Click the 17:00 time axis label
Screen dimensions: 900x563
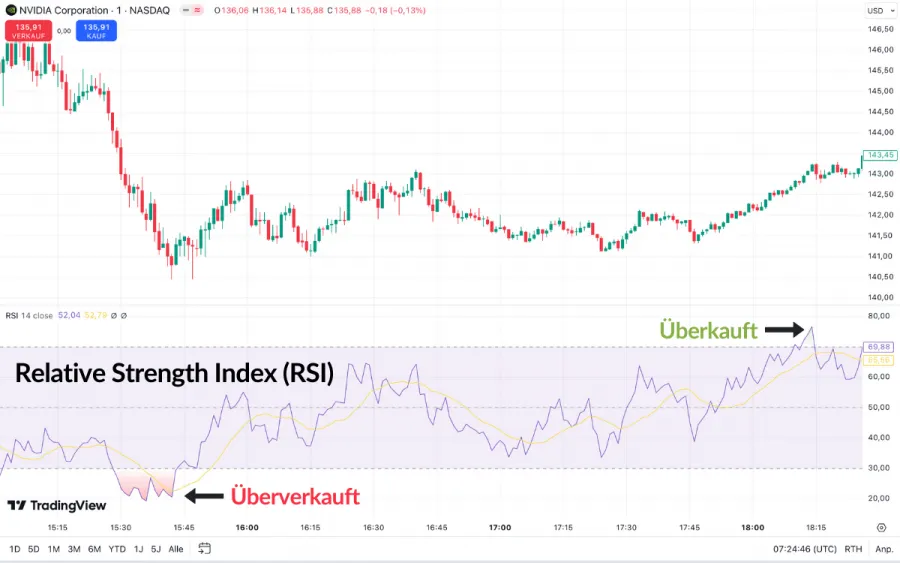click(x=500, y=527)
